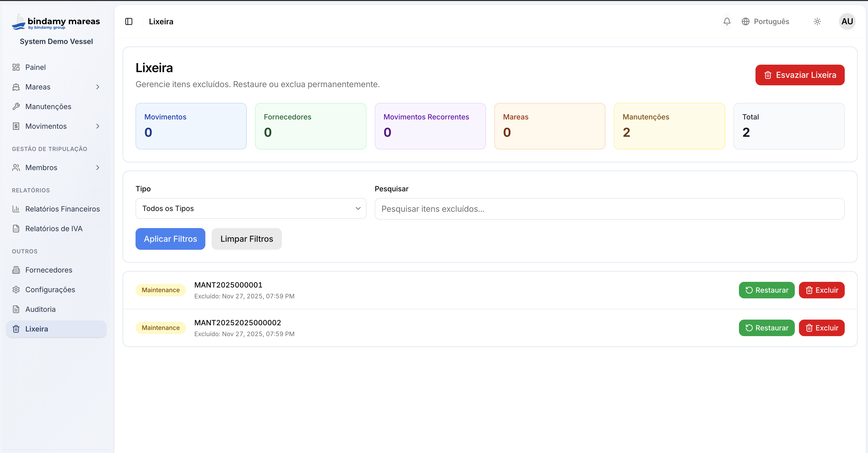Open Painel from the sidebar
Image resolution: width=868 pixels, height=453 pixels.
pyautogui.click(x=35, y=67)
